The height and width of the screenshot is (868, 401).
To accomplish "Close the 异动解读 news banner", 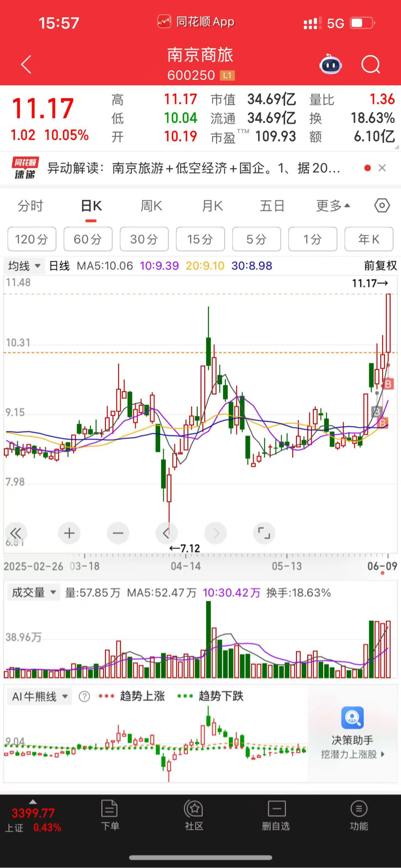I will click(x=382, y=168).
